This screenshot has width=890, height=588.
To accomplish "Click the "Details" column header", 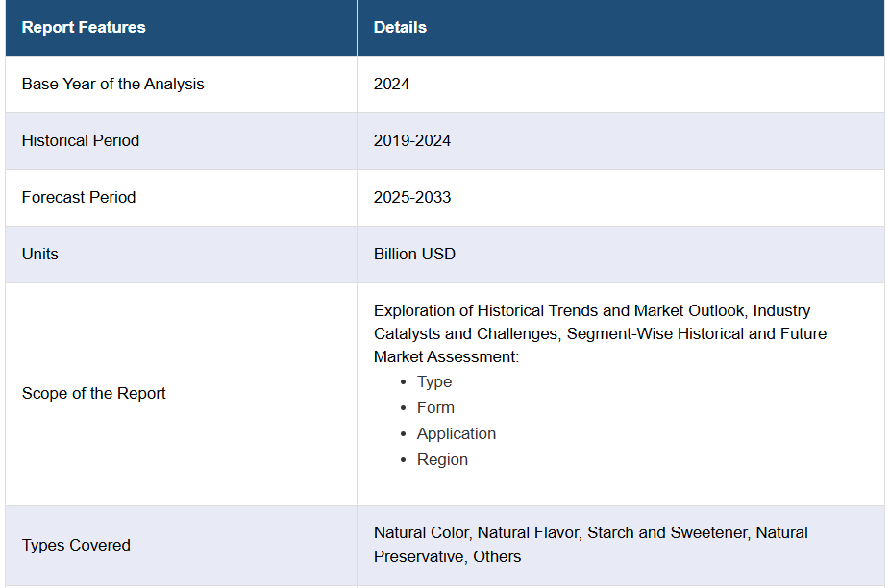I will pos(400,28).
